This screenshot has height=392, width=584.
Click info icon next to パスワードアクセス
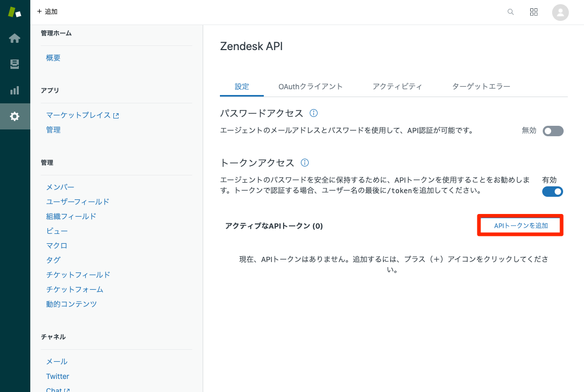pyautogui.click(x=313, y=113)
